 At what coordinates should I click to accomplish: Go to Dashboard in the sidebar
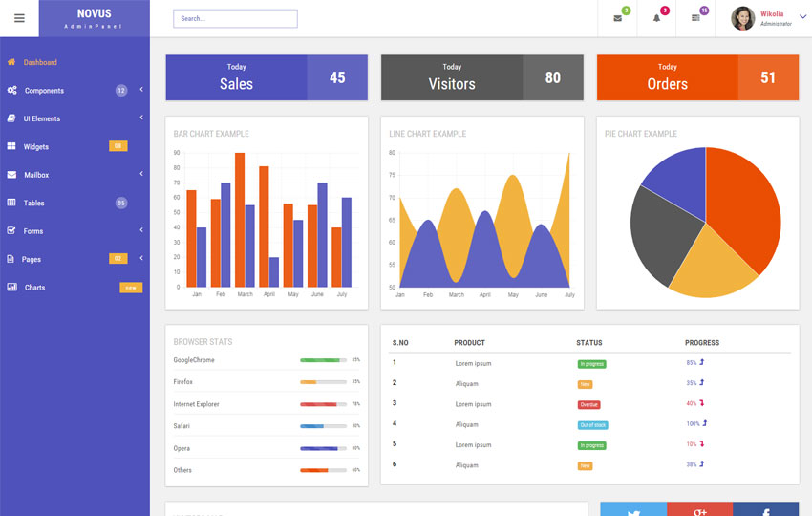click(40, 62)
